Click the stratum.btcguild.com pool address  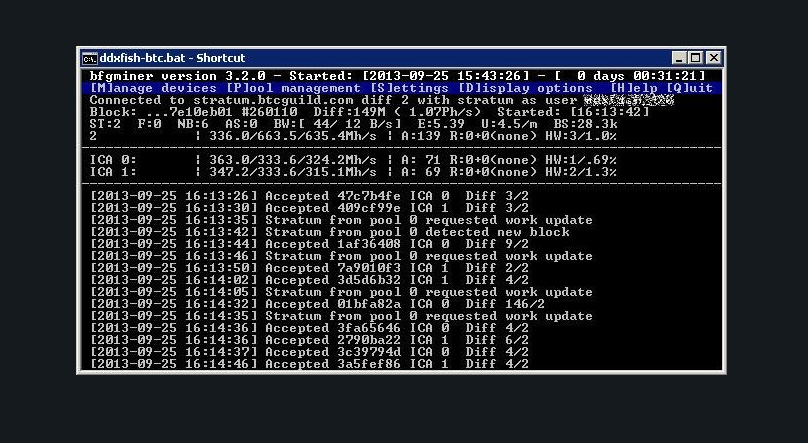pyautogui.click(x=273, y=100)
